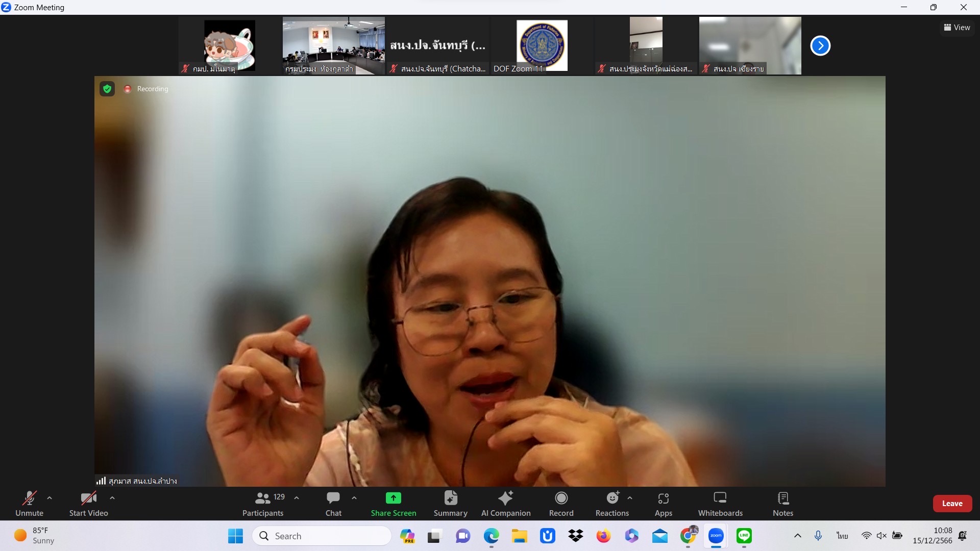Open the Weather widget showing 85°F
Image resolution: width=980 pixels, height=551 pixels.
tap(35, 536)
